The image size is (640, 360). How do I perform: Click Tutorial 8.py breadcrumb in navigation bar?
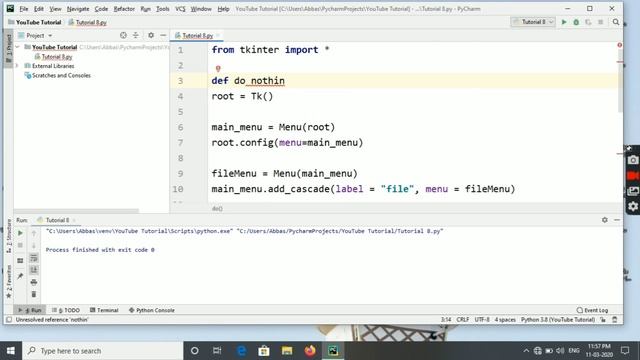click(x=87, y=22)
